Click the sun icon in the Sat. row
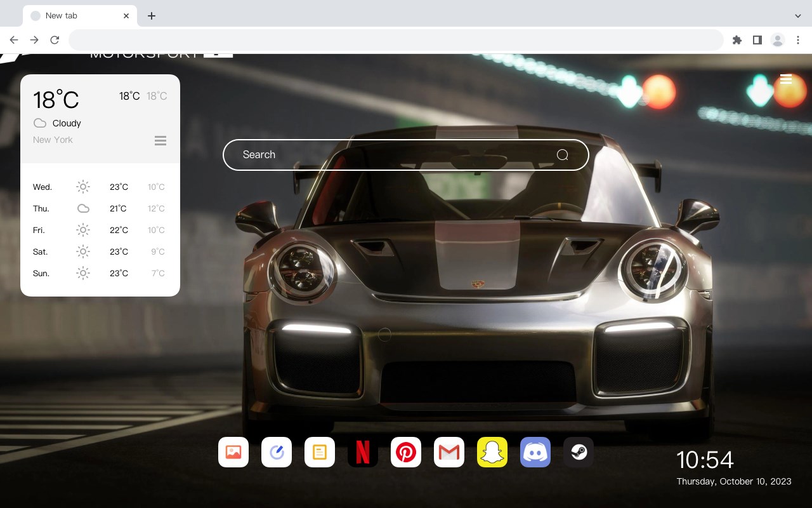Screen dimensions: 812x508 83,251
